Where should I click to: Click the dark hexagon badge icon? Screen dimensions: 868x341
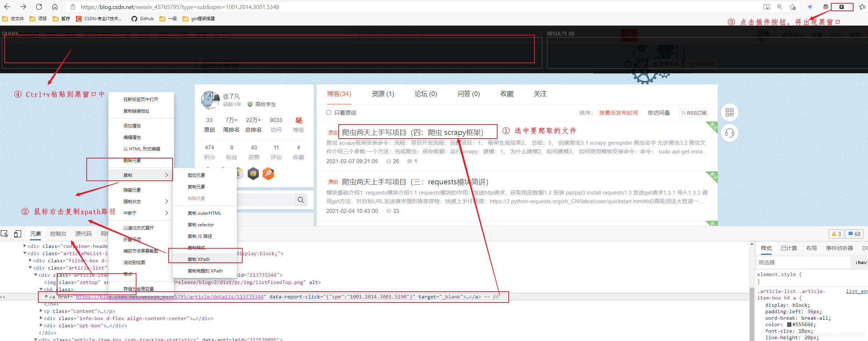[x=253, y=174]
